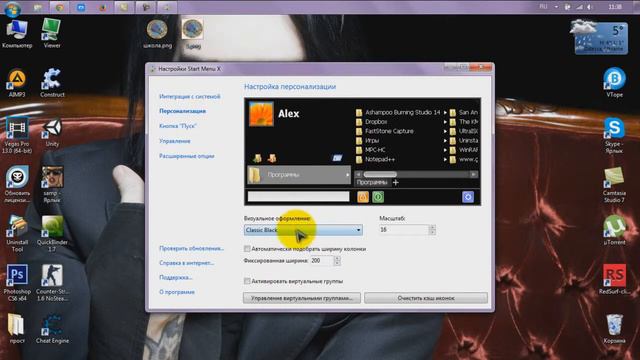Screen dimensions: 640x360
Task: Click the Chrome icon in taskbar
Action: pos(59,7)
